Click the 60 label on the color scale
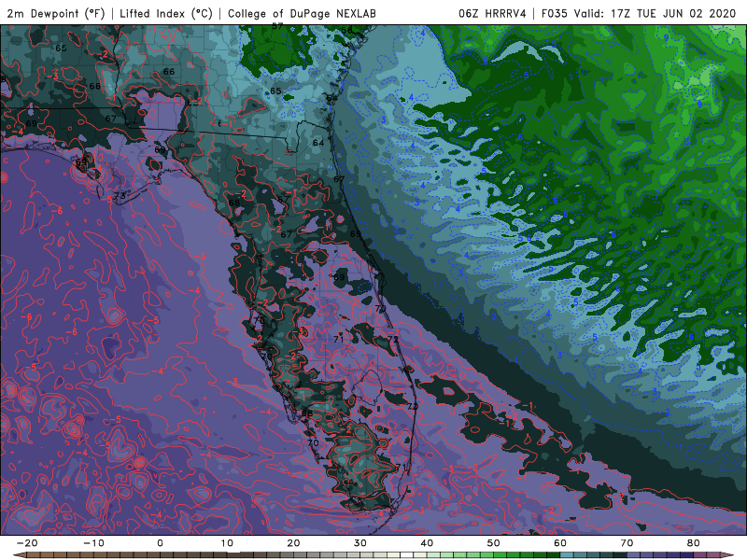This screenshot has height=560, width=747. (560, 543)
